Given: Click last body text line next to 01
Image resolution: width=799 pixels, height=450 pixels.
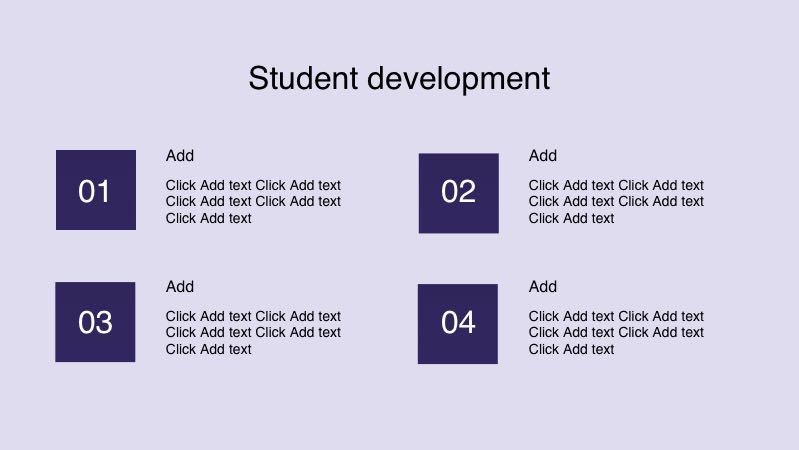Looking at the screenshot, I should [x=208, y=218].
